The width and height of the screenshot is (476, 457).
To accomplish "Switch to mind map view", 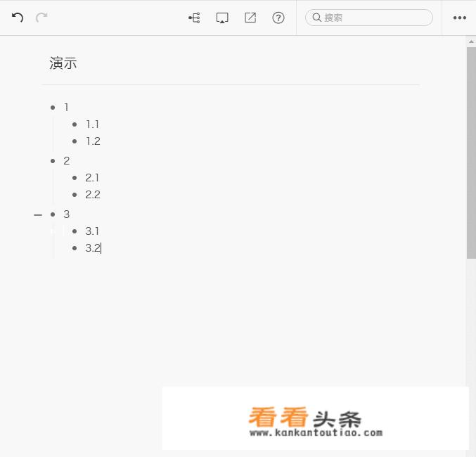I will click(x=194, y=18).
